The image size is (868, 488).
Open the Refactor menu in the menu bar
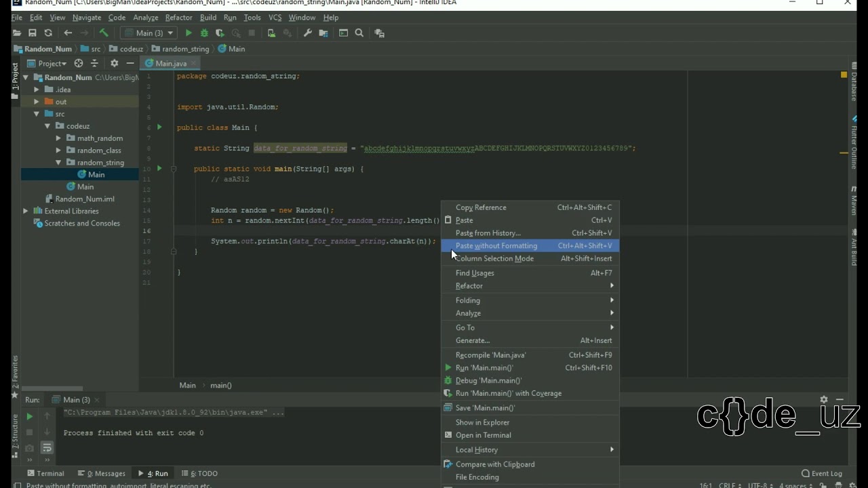click(x=178, y=18)
